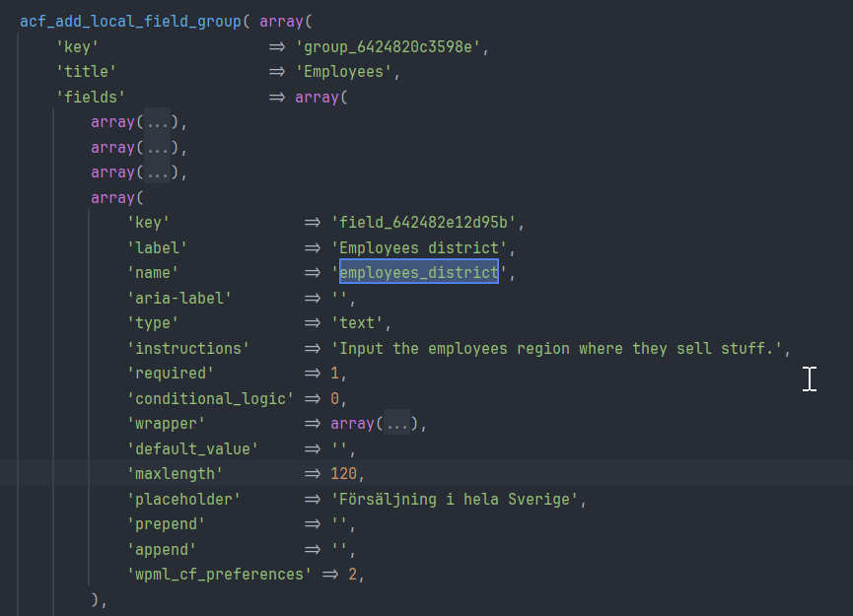Click the 'prepend' key
853x616 pixels.
[166, 524]
